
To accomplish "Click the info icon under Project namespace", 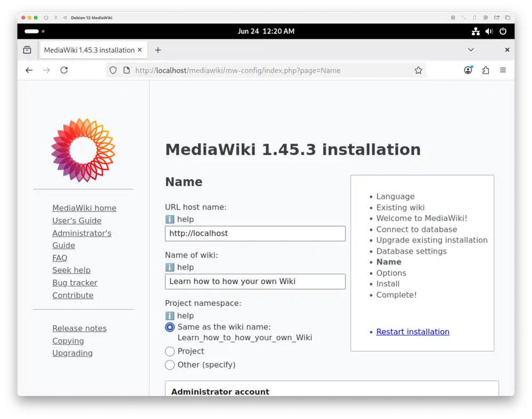I will click(x=170, y=316).
